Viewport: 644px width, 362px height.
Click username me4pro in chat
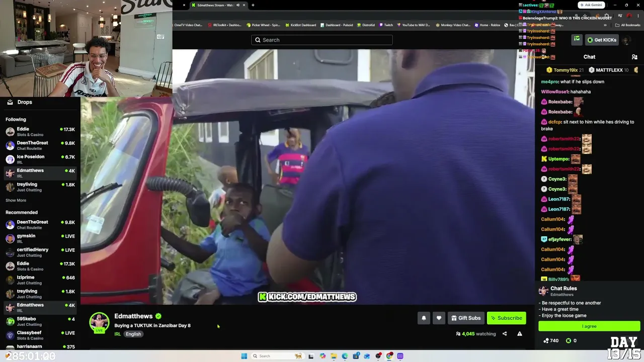550,81
